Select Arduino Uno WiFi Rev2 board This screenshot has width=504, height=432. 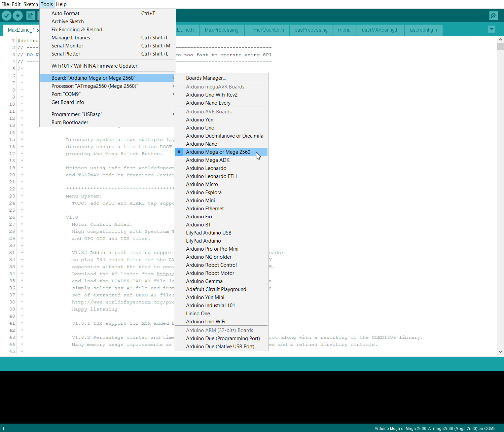[221, 95]
